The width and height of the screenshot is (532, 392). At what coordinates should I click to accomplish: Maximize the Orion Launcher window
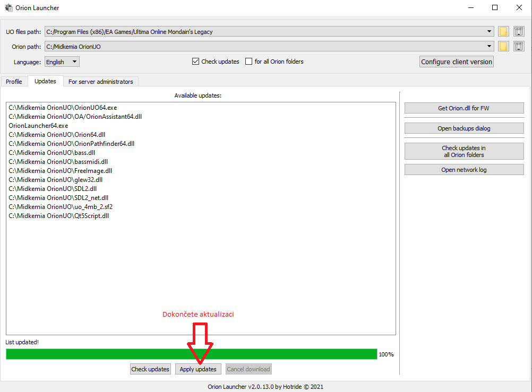[x=495, y=7]
